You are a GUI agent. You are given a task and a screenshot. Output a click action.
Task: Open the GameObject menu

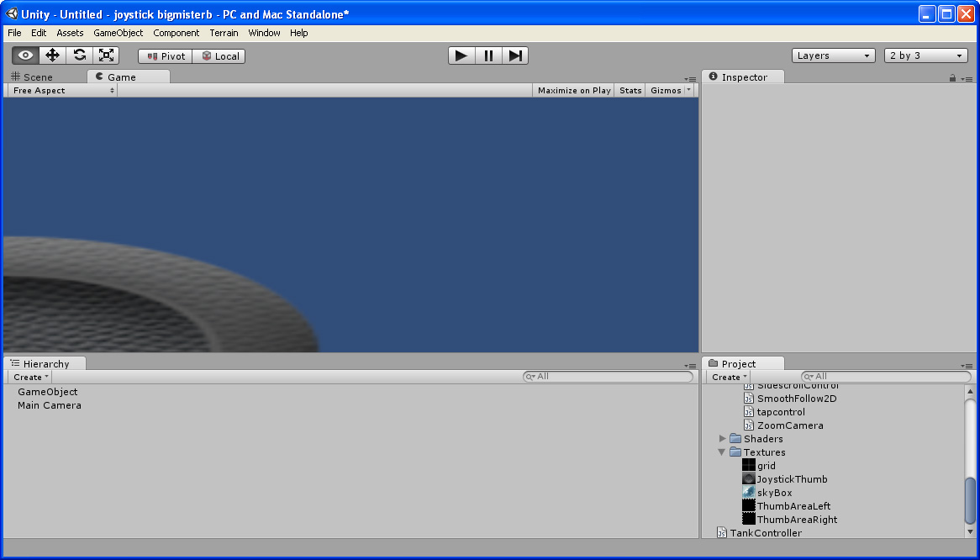tap(117, 33)
